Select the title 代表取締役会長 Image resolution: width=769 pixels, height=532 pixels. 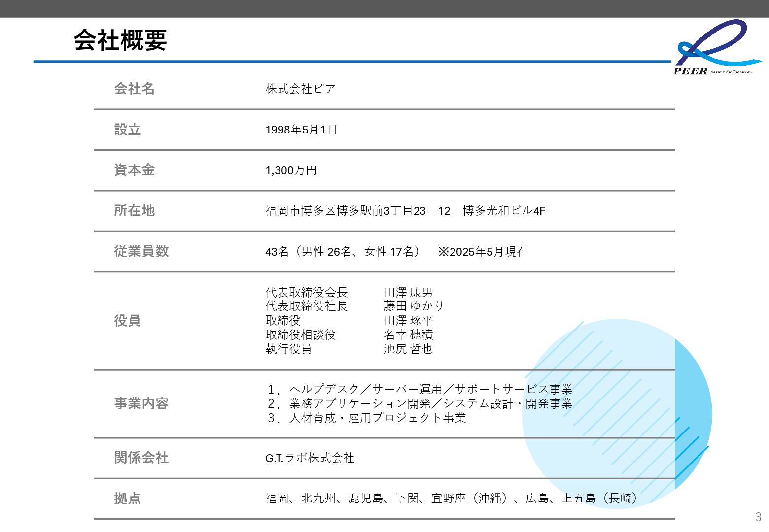click(x=307, y=292)
